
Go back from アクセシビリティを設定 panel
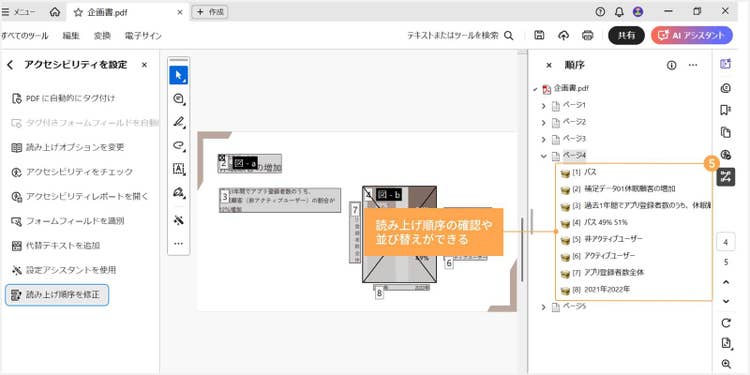[11, 65]
